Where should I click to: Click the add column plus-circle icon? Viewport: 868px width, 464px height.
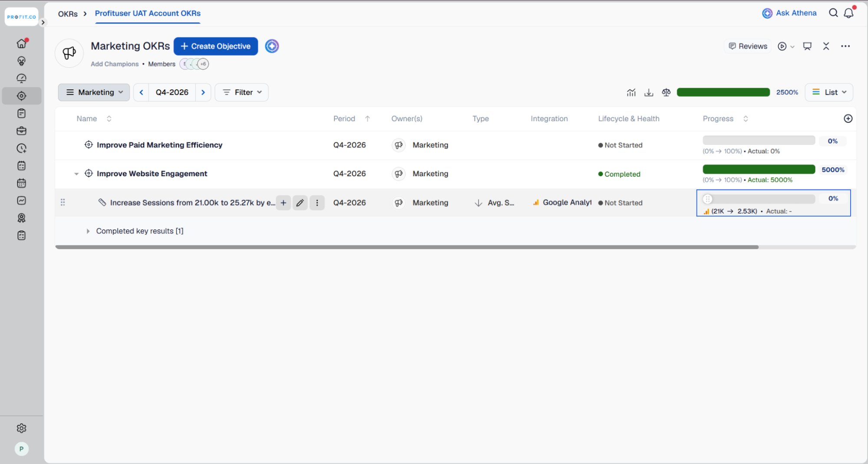click(848, 118)
